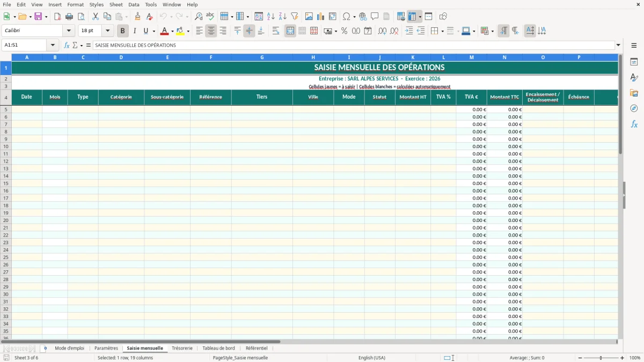Screen dimensions: 644x362
Task: Click zoom out minus button
Action: pos(580,358)
